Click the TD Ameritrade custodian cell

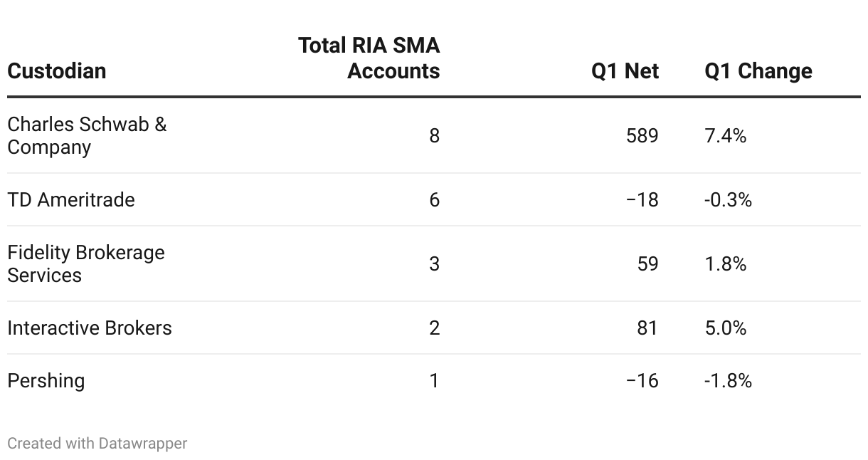point(71,199)
